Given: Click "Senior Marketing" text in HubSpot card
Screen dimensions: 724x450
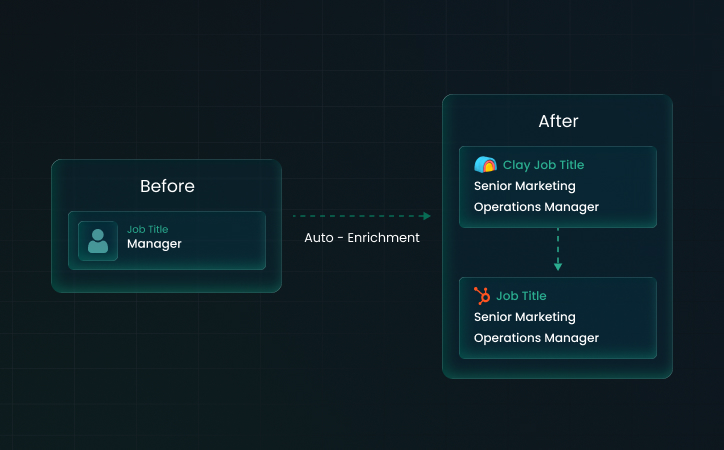Looking at the screenshot, I should tap(525, 317).
